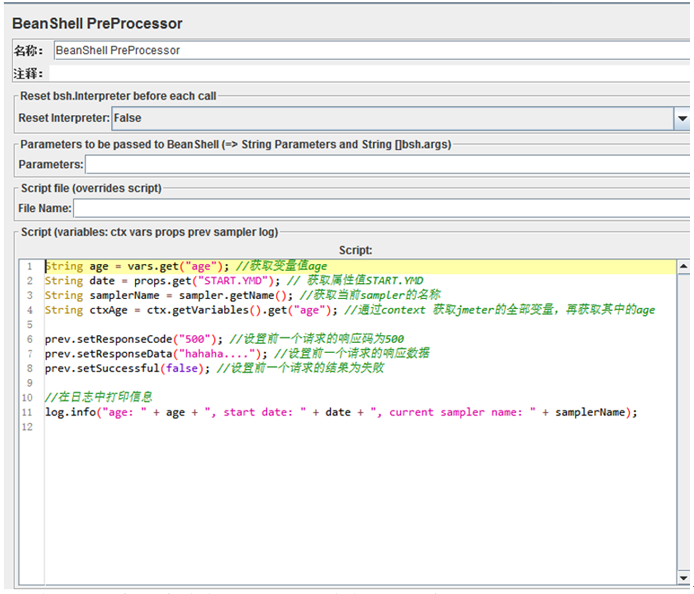
Task: Click line number 5 in the gutter
Action: tap(30, 325)
